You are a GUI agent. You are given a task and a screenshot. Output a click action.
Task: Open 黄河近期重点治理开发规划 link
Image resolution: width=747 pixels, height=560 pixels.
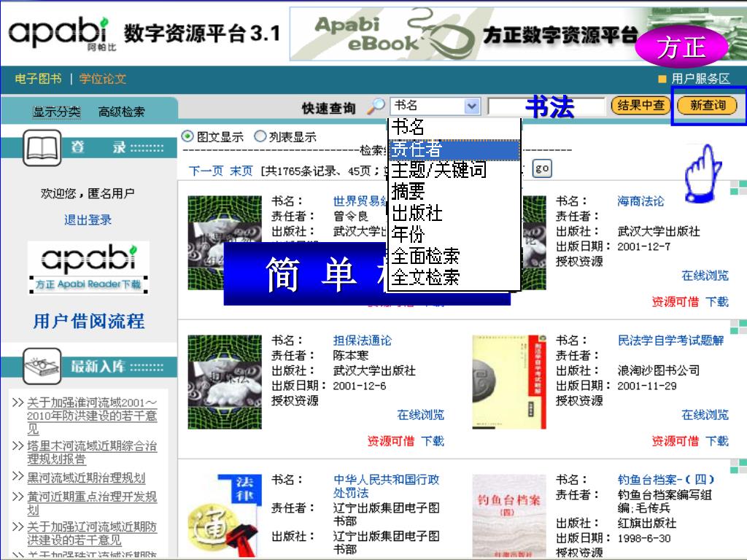(91, 503)
